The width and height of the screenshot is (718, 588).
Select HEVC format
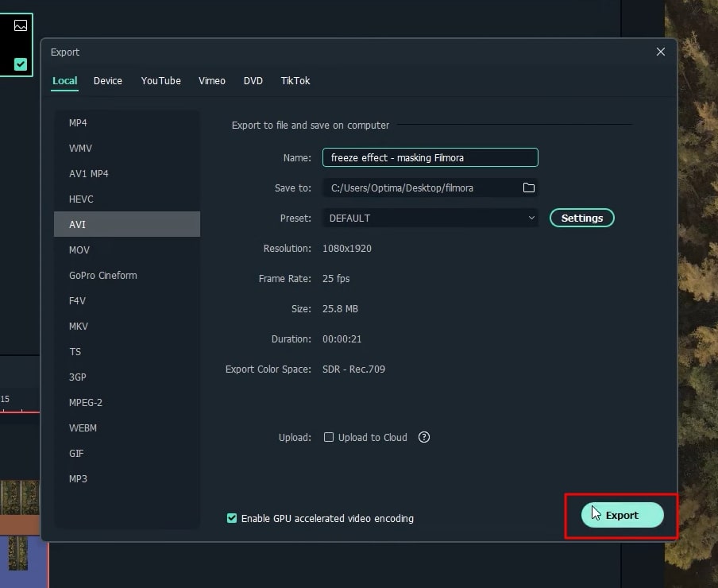[127, 199]
